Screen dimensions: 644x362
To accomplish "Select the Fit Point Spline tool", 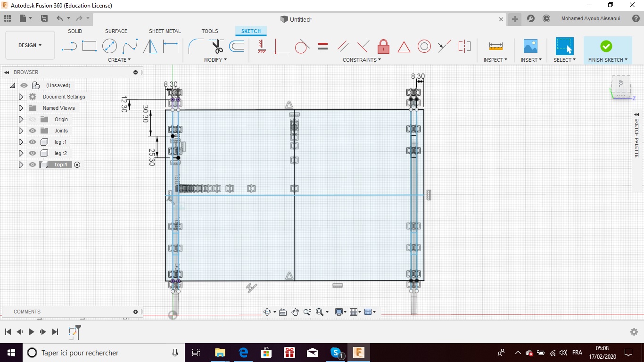I will [130, 46].
